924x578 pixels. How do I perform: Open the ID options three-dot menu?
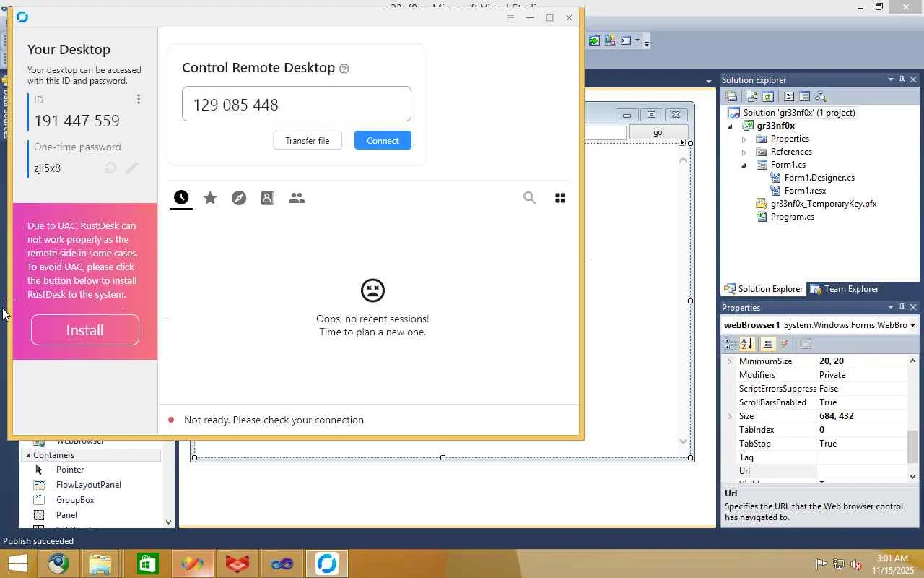pos(139,99)
